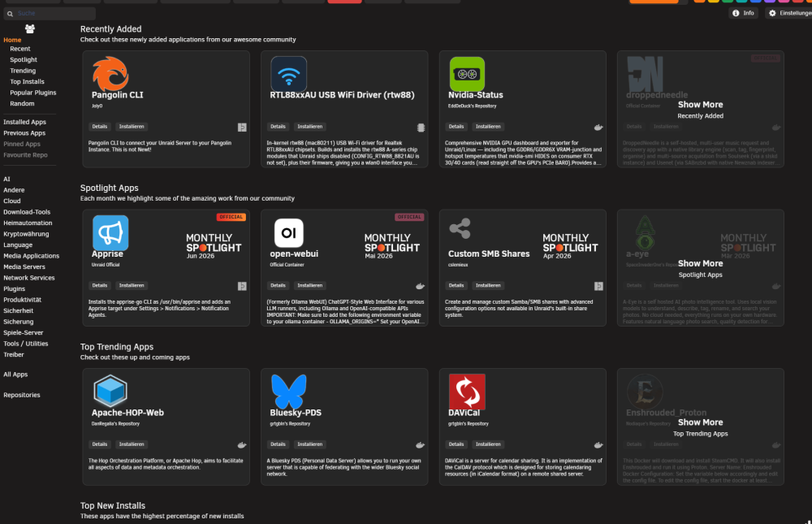
Task: Click the plugin icon on Custom SMB Shares card
Action: coord(598,286)
